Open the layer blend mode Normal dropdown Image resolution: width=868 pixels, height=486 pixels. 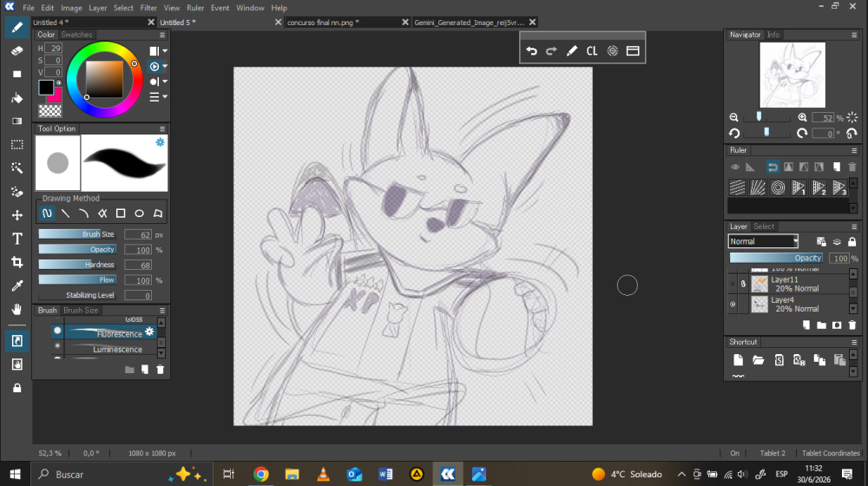coord(763,241)
